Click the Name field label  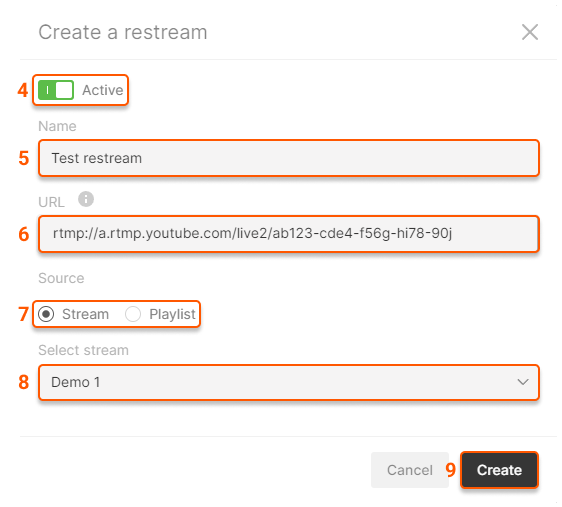pyautogui.click(x=57, y=126)
